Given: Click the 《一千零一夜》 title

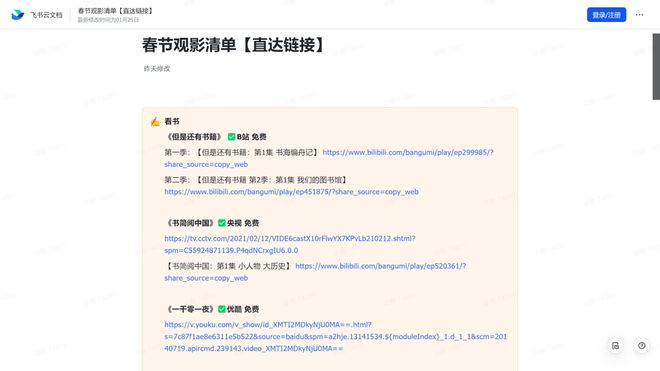Looking at the screenshot, I should [190, 309].
